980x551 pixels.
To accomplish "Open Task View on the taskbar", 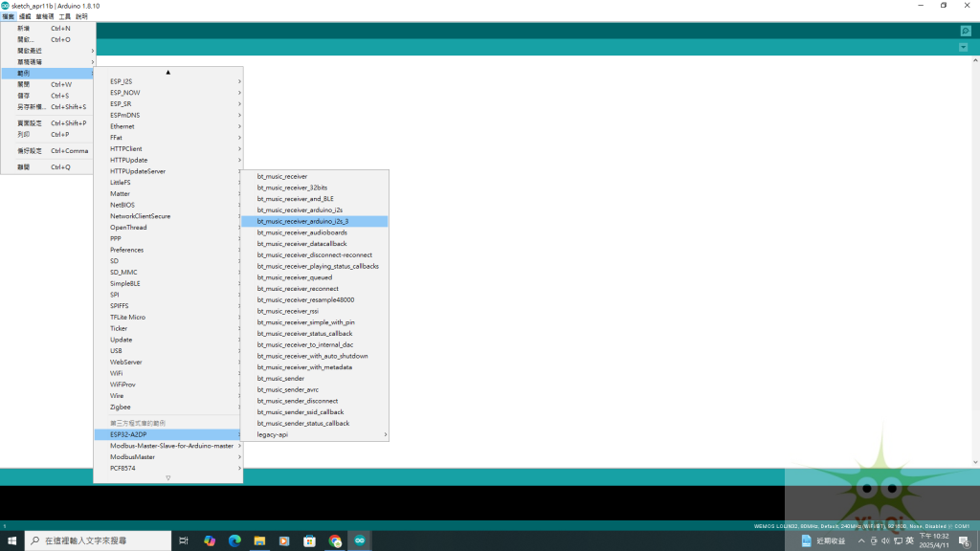I will (183, 540).
